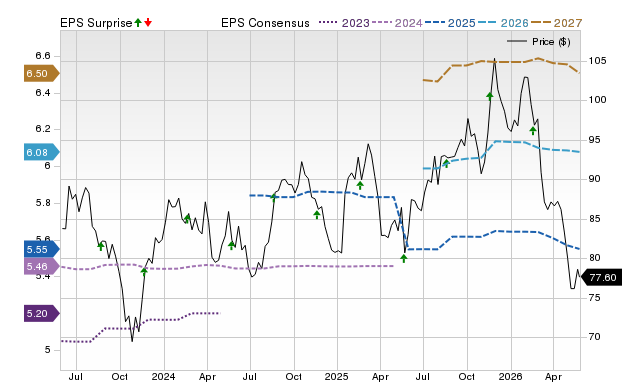
Task: Click the 100 price axis label
Action: (597, 100)
